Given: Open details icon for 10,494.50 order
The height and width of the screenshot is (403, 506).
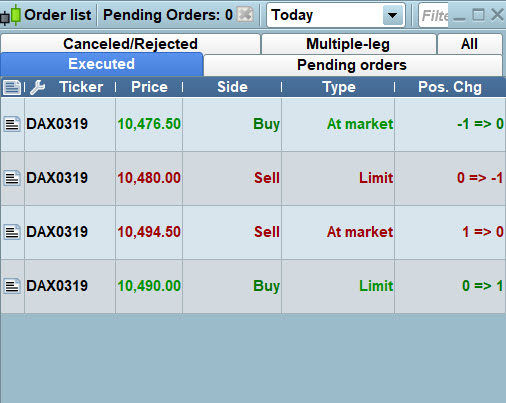Looking at the screenshot, I should click(x=12, y=232).
